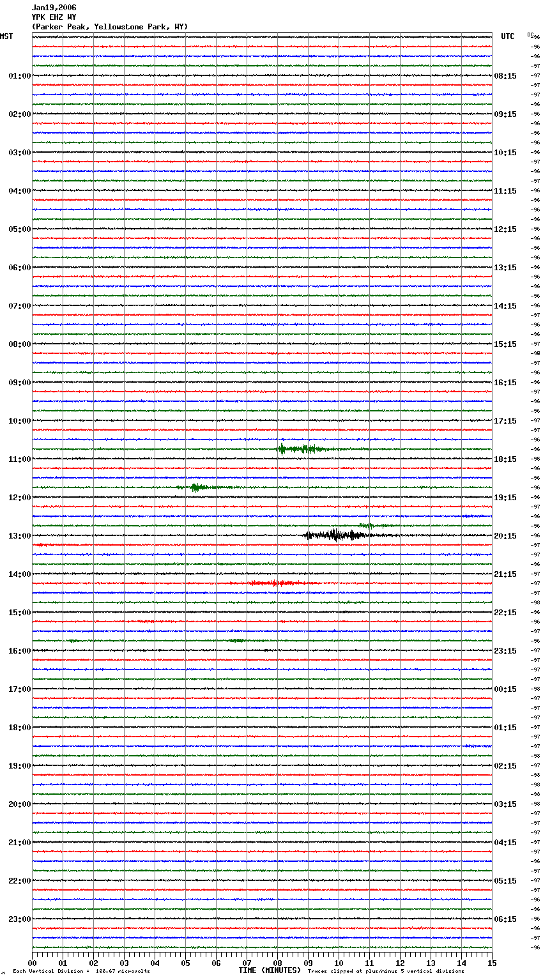Click the "23:15" UTC time label
This screenshot has width=543, height=980.
tap(505, 651)
